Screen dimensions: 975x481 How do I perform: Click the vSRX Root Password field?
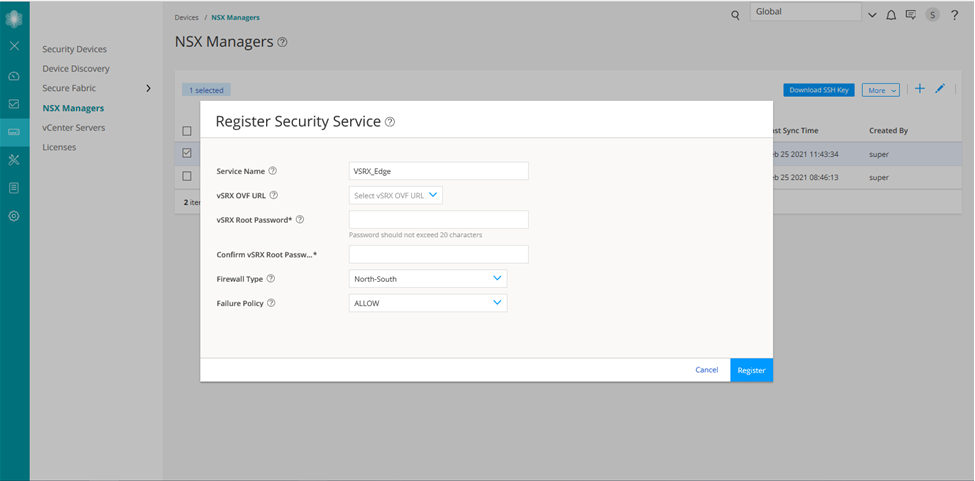[x=438, y=220]
